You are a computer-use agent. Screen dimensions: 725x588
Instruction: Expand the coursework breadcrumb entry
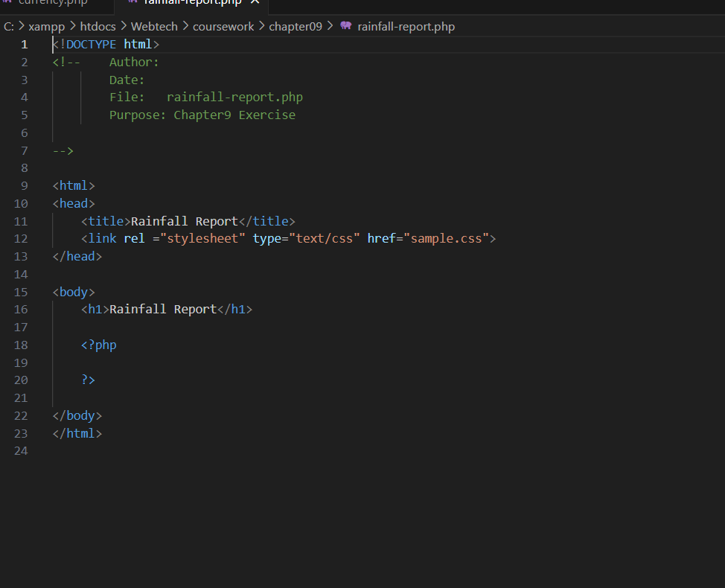223,26
